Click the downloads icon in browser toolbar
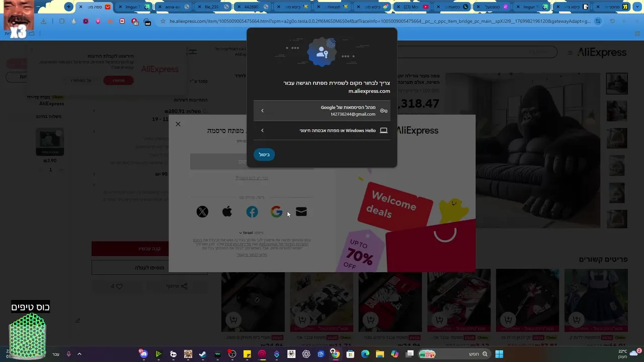 tap(44, 21)
